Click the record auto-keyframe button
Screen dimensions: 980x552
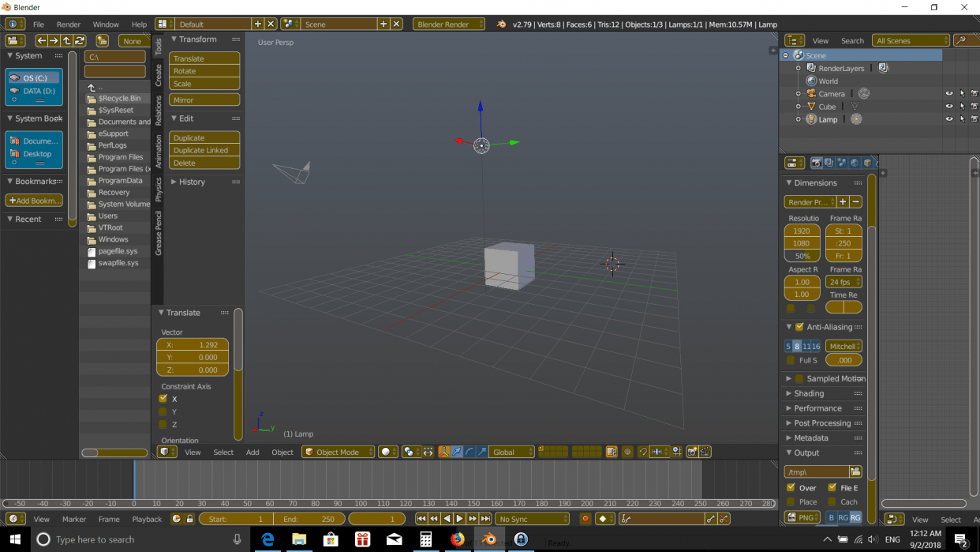pos(585,519)
